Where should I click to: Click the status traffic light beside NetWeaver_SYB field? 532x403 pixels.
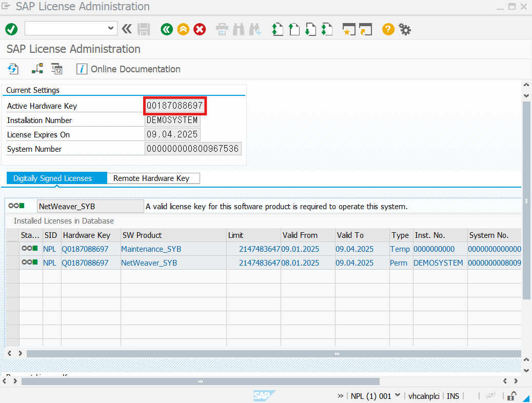click(x=16, y=206)
